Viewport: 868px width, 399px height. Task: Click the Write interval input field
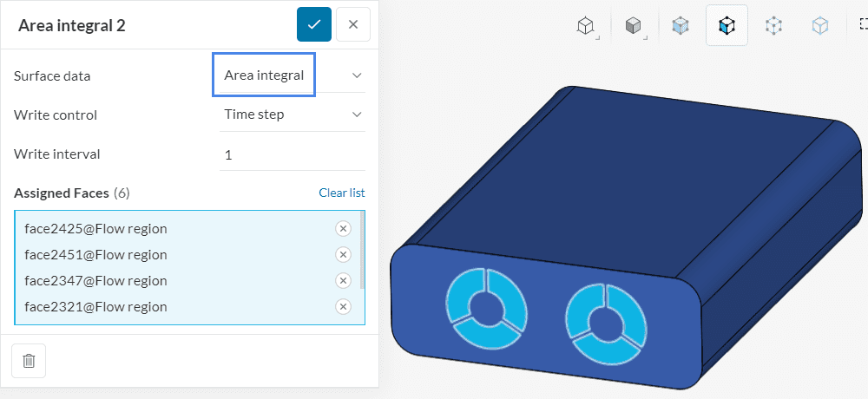[x=291, y=154]
